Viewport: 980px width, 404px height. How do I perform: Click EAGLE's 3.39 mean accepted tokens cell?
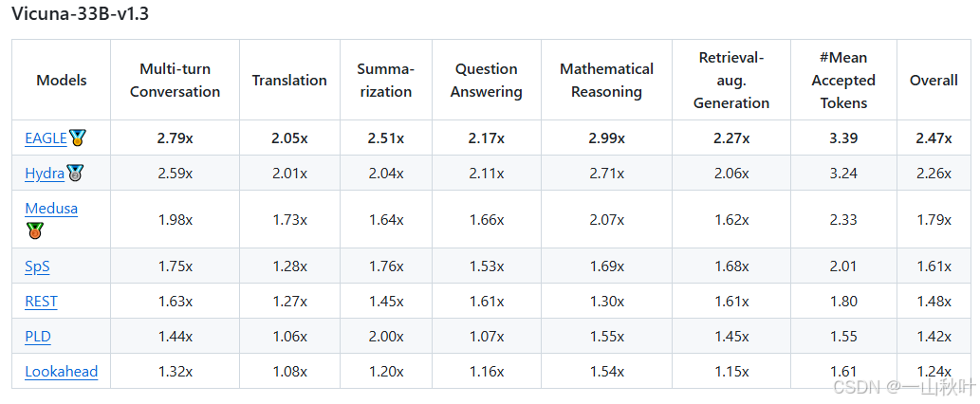click(843, 138)
